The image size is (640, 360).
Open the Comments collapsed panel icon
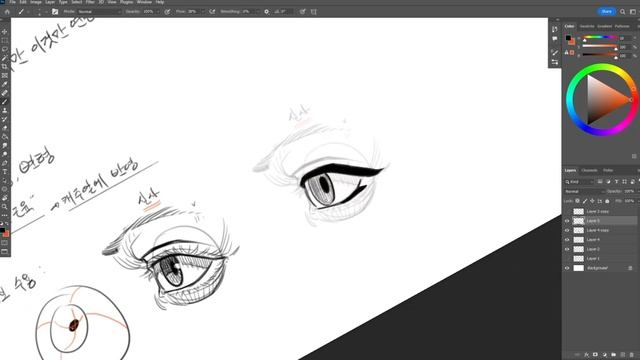coord(554,39)
